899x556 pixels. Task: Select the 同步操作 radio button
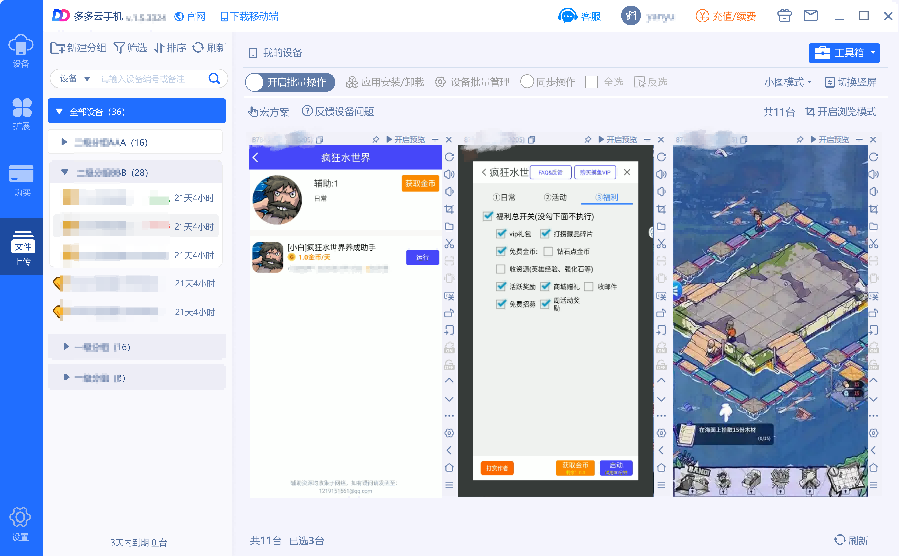pyautogui.click(x=527, y=82)
